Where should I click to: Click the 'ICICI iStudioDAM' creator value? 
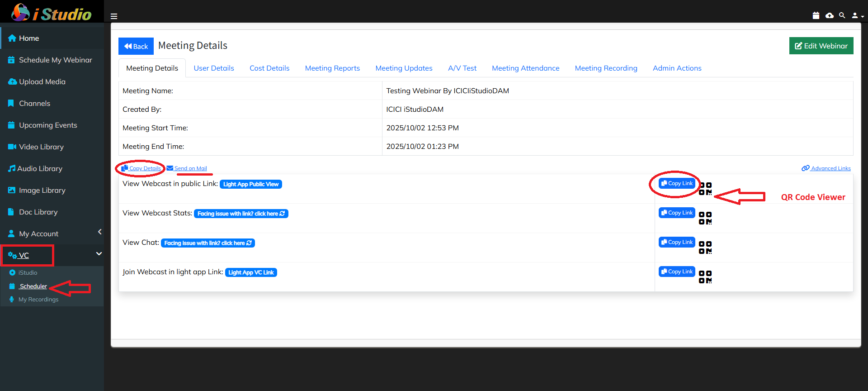[x=415, y=110]
